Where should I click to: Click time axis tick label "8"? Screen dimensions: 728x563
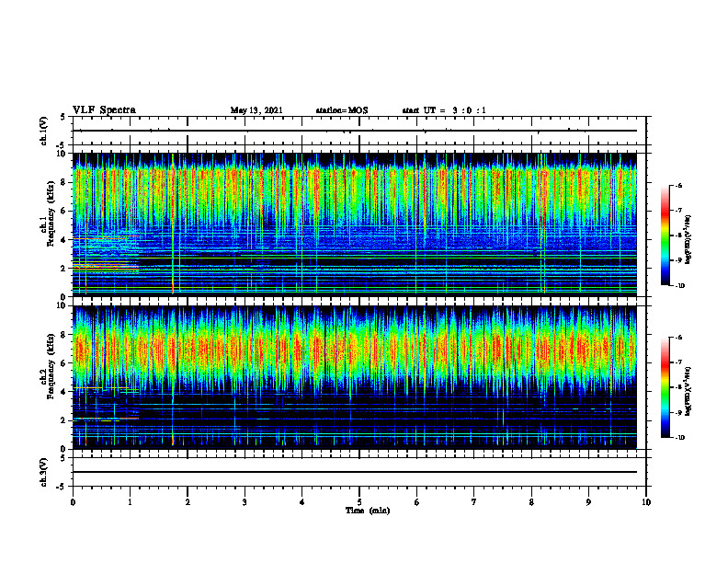(x=531, y=502)
